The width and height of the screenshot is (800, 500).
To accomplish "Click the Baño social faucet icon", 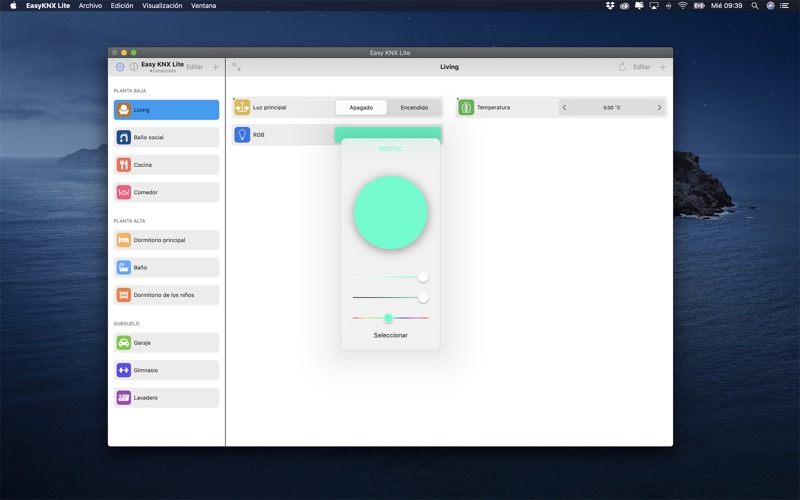I will coord(123,137).
